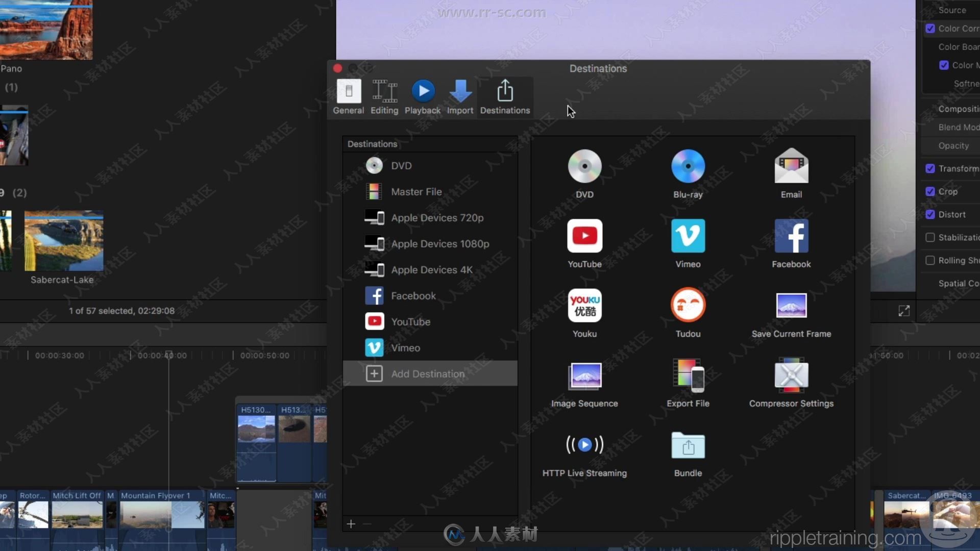980x551 pixels.
Task: Enable the Rolling Shutter checkbox
Action: click(x=930, y=260)
